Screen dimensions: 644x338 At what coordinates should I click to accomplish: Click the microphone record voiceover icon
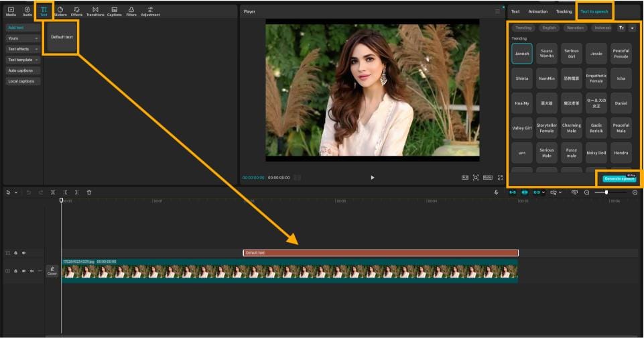(496, 192)
